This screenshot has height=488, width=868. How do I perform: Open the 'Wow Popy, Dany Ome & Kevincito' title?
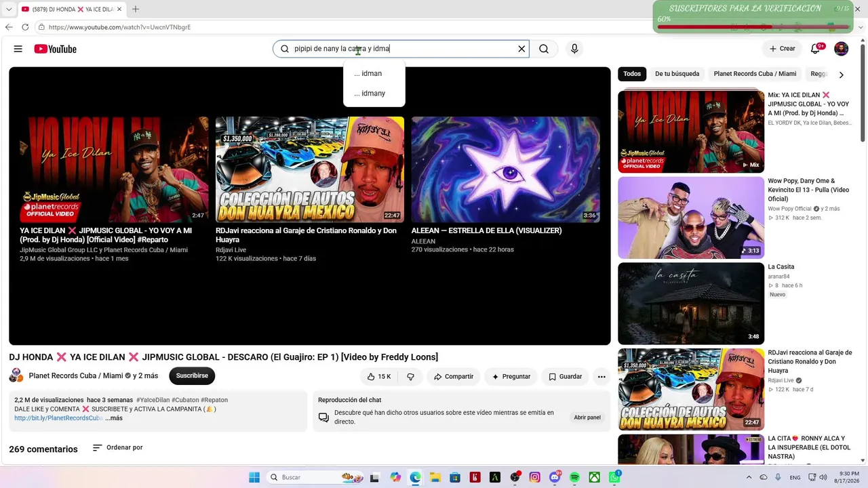pyautogui.click(x=808, y=190)
